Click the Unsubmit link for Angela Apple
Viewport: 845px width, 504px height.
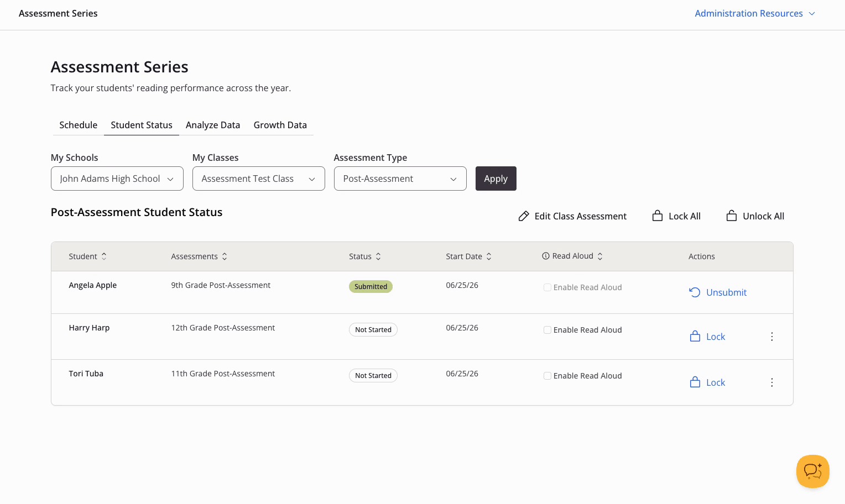[727, 292]
